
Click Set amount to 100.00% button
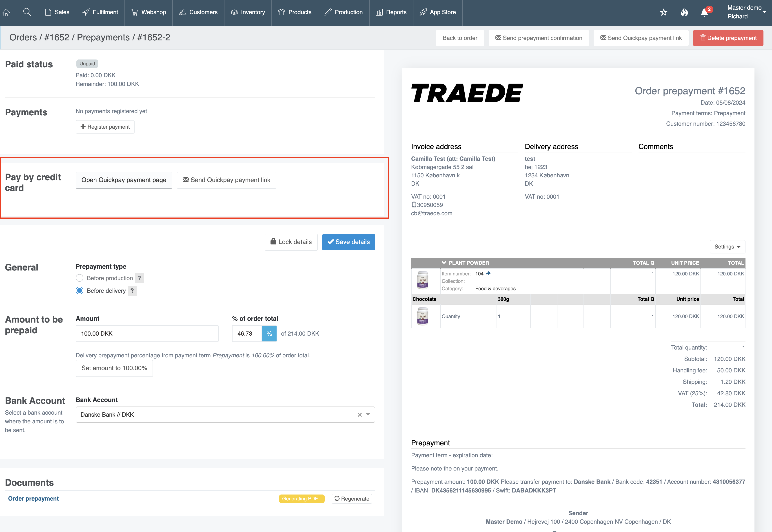[x=114, y=368]
